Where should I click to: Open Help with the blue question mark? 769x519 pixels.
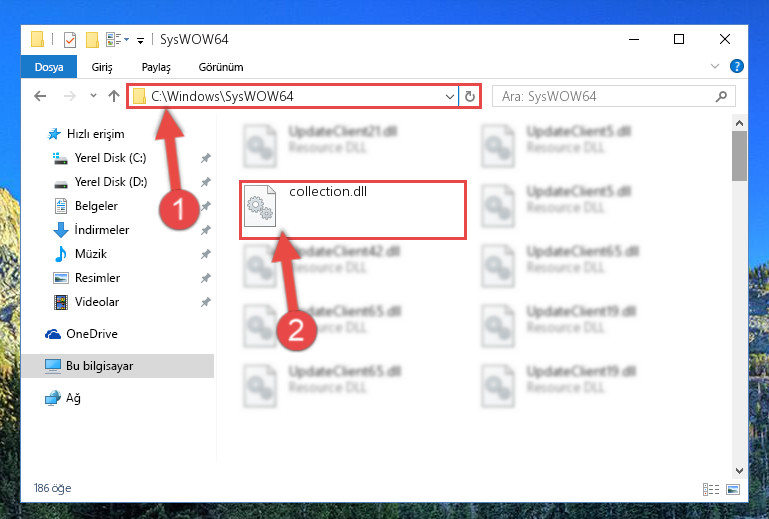pyautogui.click(x=736, y=66)
